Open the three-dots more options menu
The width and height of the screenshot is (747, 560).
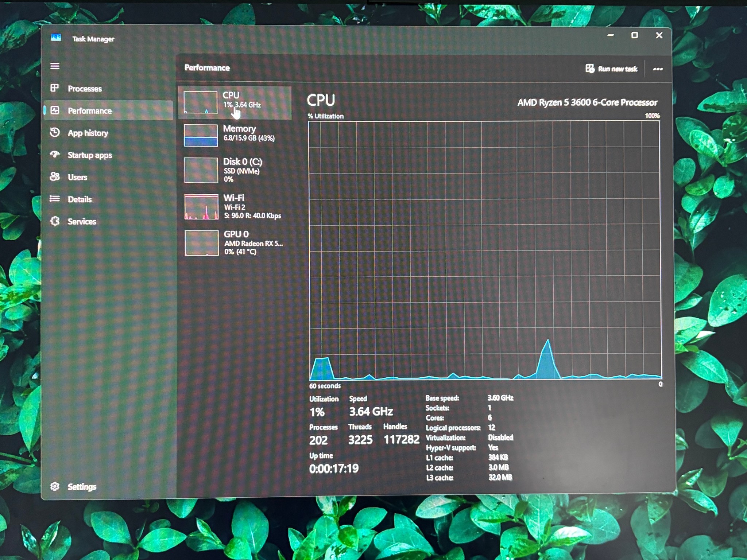click(x=658, y=69)
